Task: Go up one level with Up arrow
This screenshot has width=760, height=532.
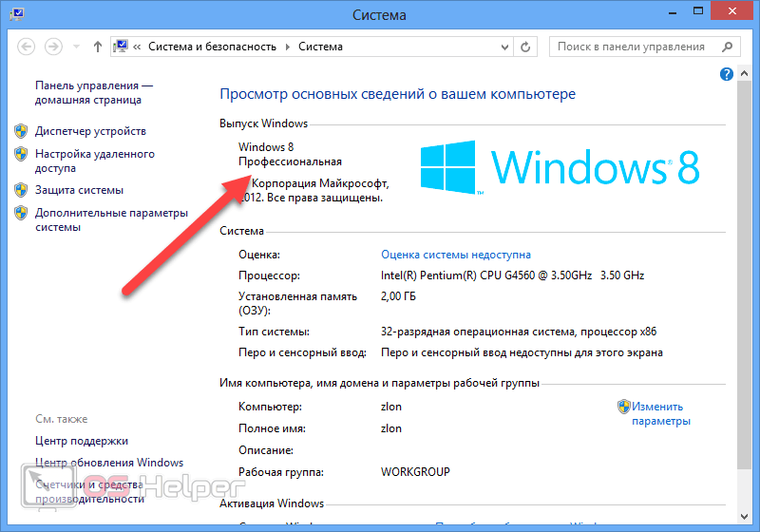Action: coord(98,47)
